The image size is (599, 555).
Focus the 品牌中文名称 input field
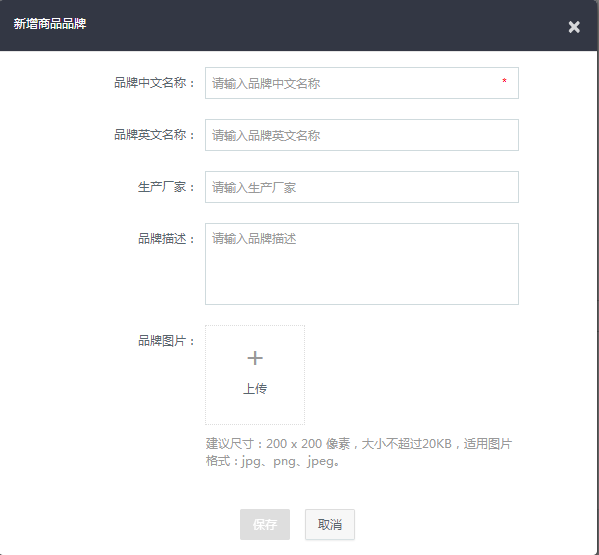[x=361, y=83]
